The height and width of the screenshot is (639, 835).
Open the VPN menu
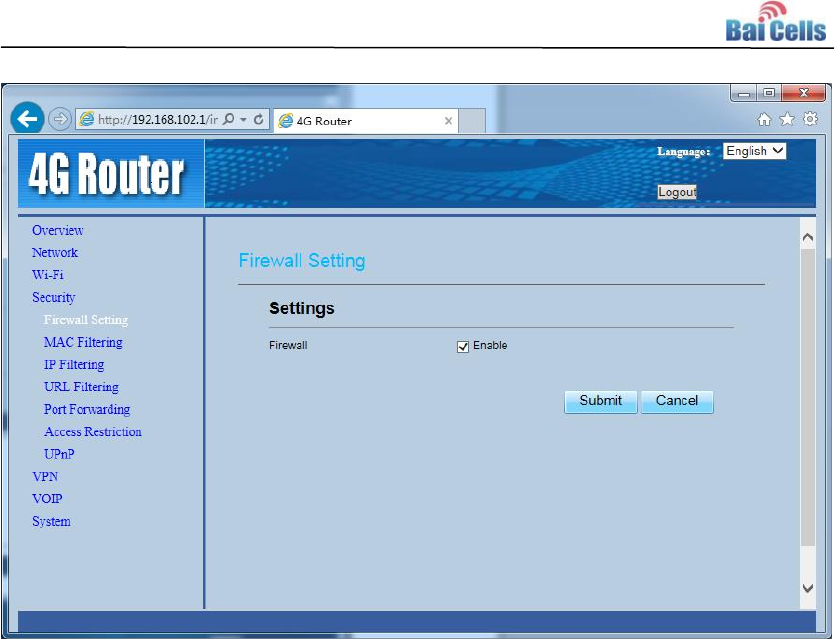click(x=45, y=476)
